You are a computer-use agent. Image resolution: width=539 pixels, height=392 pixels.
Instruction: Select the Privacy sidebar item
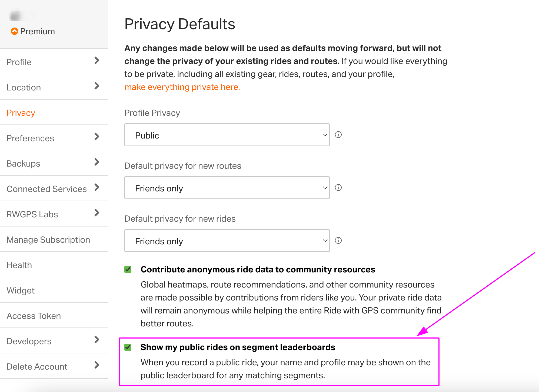21,113
